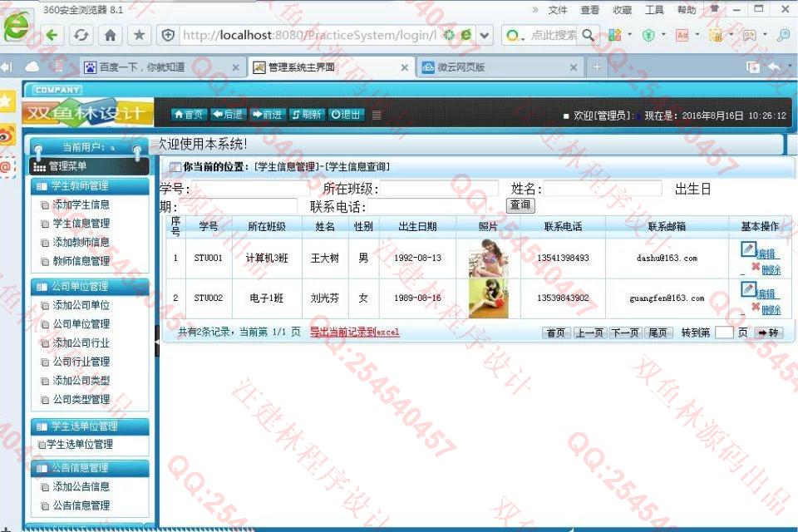This screenshot has height=532, width=798.
Task: Open 教师信息管理 in sidebar
Action: [x=81, y=261]
